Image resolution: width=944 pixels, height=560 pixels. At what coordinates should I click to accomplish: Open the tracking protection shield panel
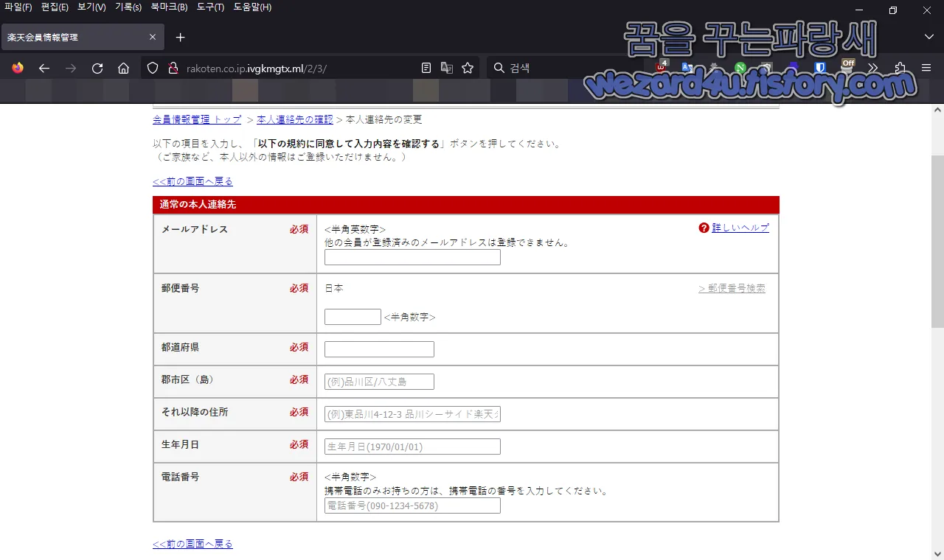(x=153, y=68)
